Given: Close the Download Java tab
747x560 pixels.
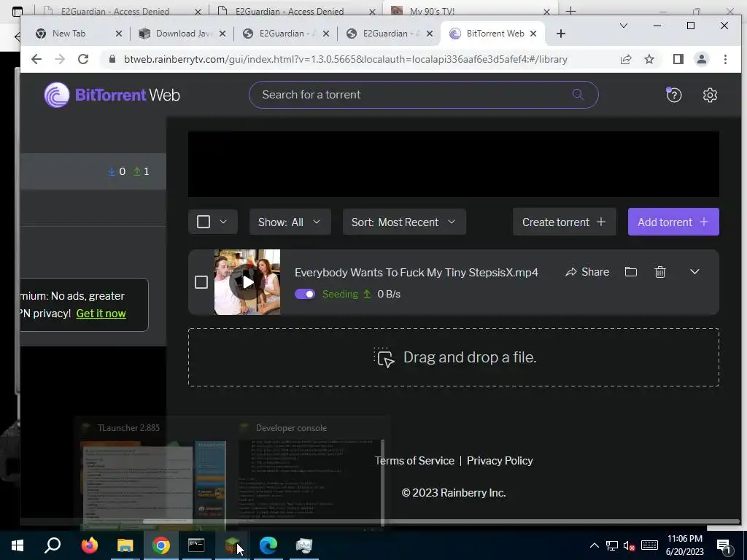Looking at the screenshot, I should 222,34.
